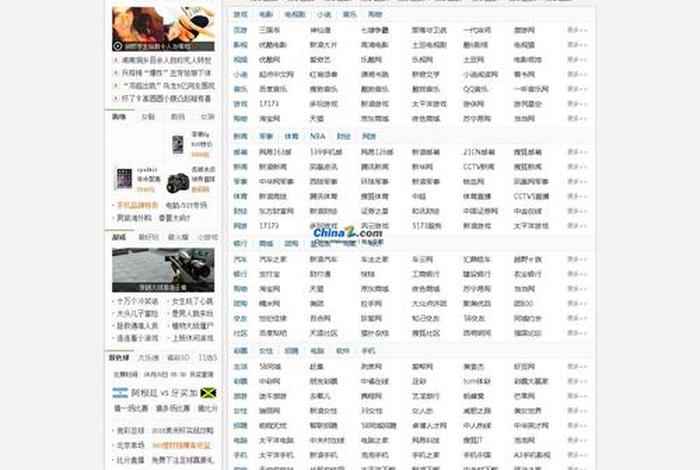Screen dimensions: 700x470
Task: Click the Argentina flag icon
Action: 120,393
